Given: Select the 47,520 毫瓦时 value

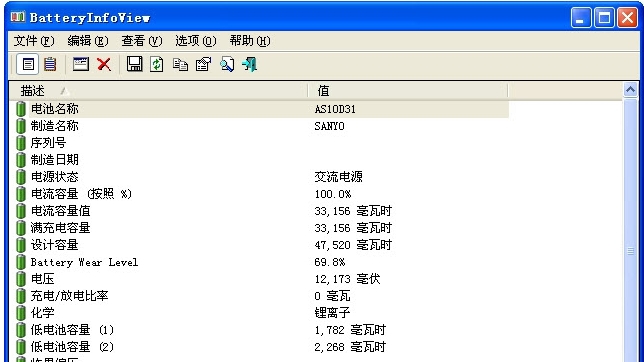Looking at the screenshot, I should [353, 245].
